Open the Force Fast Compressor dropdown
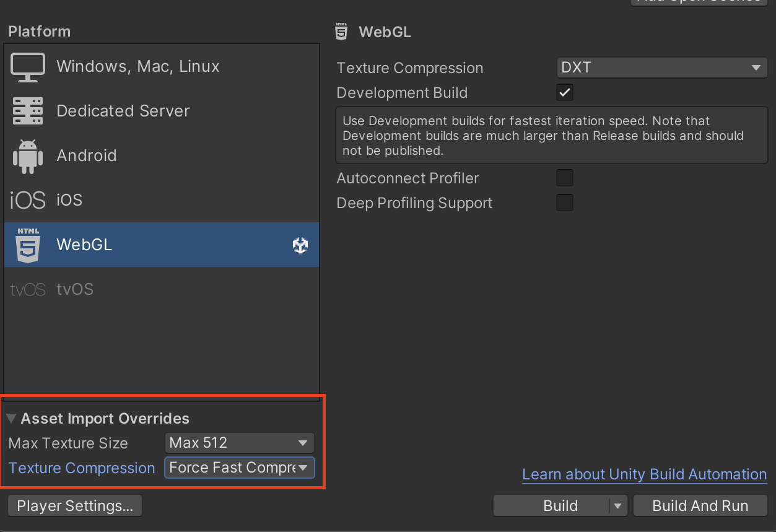 pos(240,468)
